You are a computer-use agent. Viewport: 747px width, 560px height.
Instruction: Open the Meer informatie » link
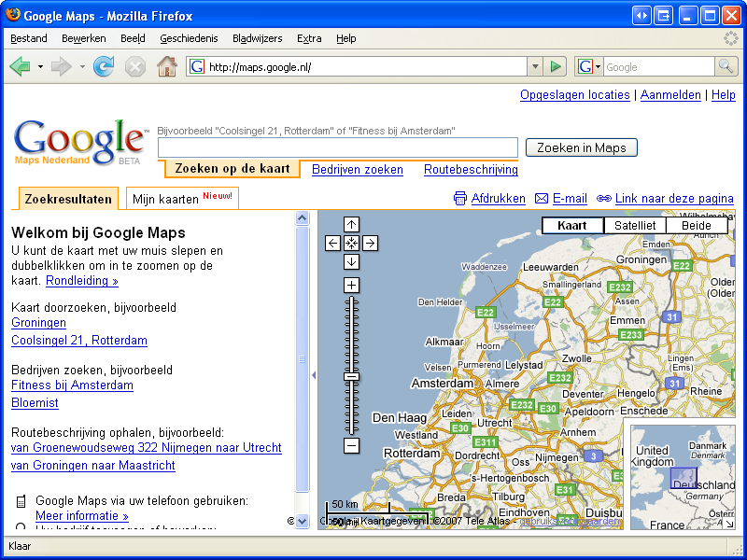coord(82,515)
